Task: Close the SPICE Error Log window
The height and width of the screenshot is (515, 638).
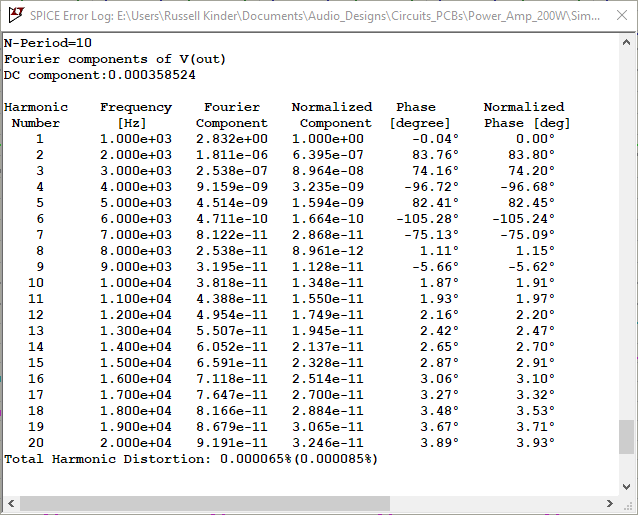Action: (622, 15)
